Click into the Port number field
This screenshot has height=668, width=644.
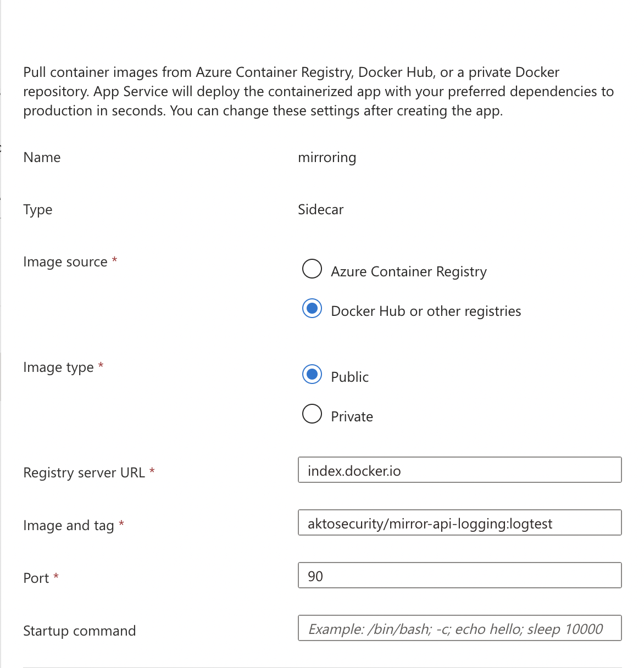[x=459, y=576]
